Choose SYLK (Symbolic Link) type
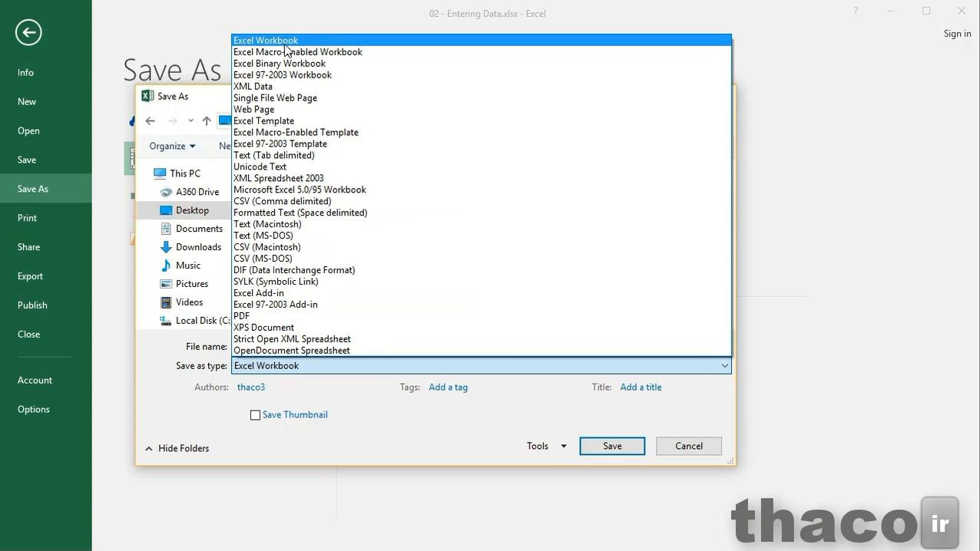 482,282
